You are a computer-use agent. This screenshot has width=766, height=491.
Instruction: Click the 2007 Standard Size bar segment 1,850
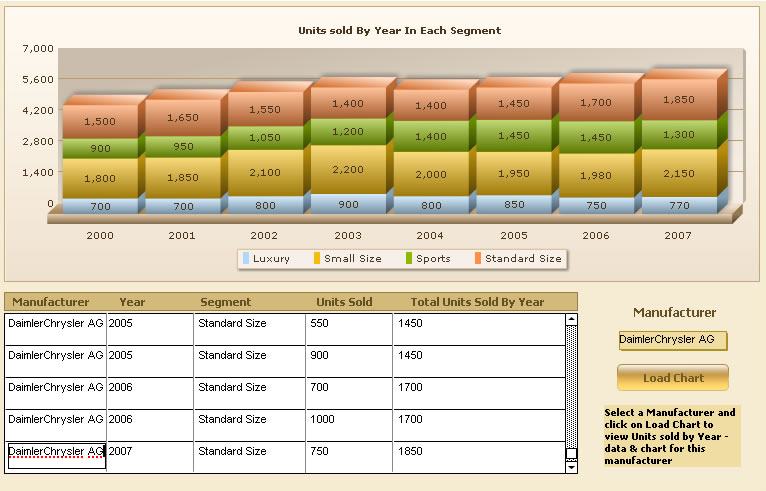tap(679, 100)
